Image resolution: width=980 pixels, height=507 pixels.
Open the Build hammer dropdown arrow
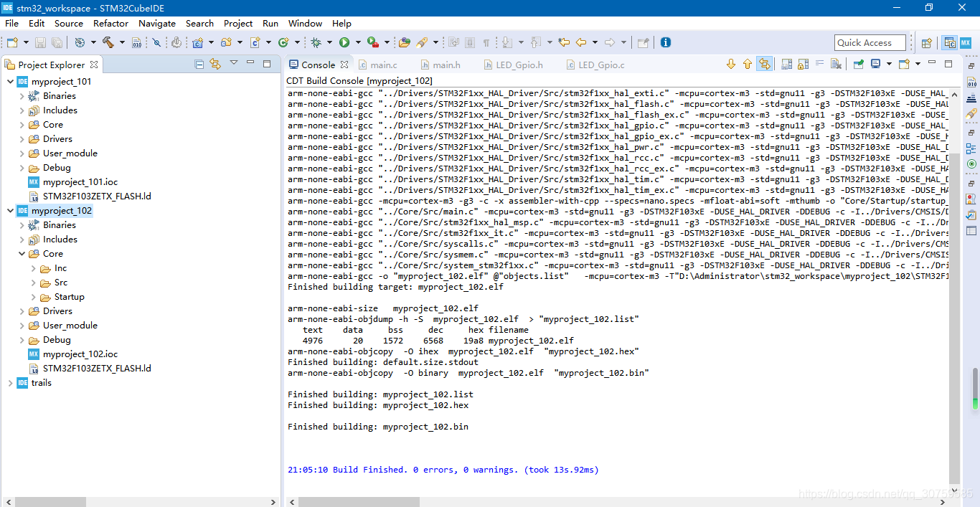click(122, 43)
